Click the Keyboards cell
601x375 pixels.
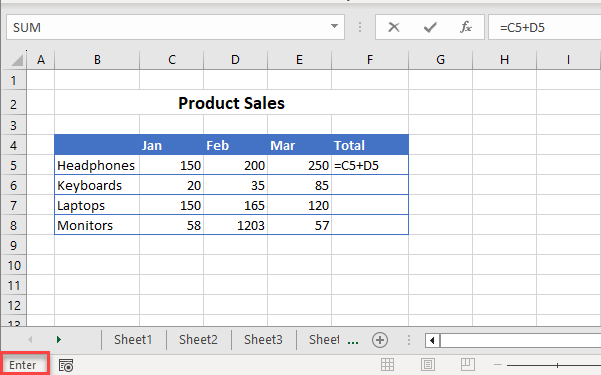click(97, 185)
